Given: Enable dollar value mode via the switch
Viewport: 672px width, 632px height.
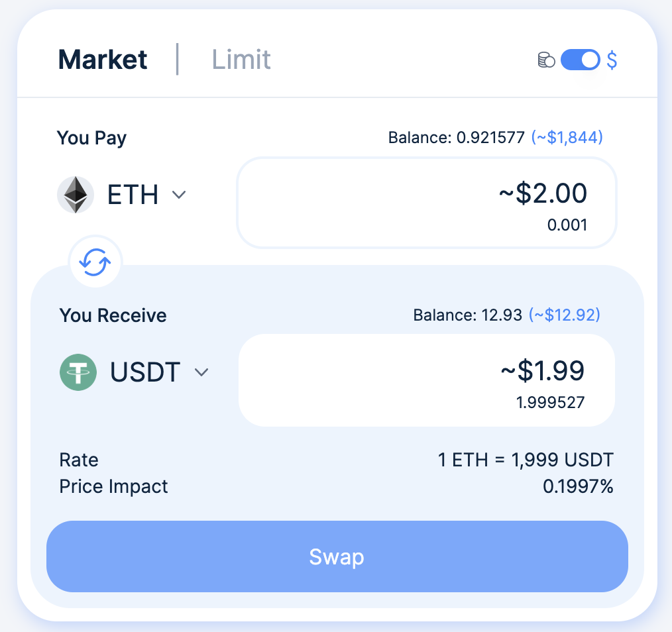Looking at the screenshot, I should click(x=580, y=60).
